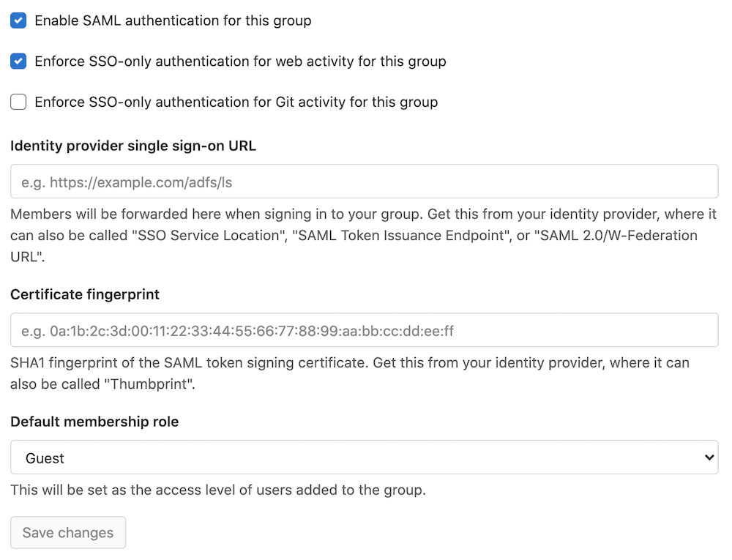The height and width of the screenshot is (560, 732).
Task: Click the Identity provider single sign-on URL field
Action: [x=364, y=181]
